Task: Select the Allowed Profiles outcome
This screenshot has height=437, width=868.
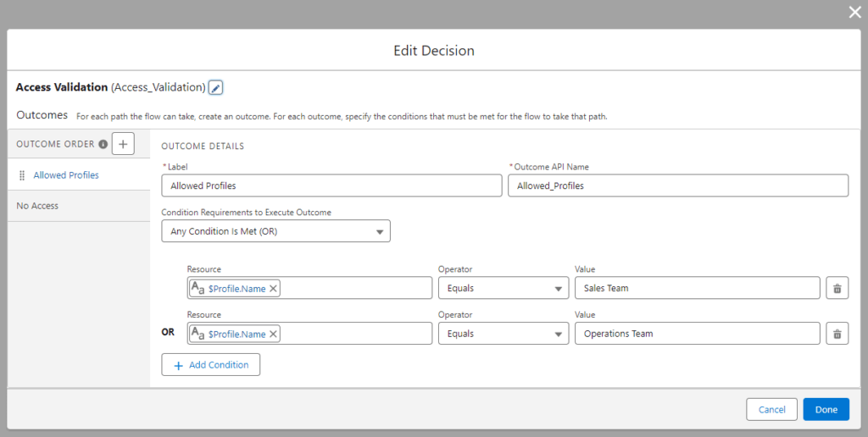Action: [66, 175]
